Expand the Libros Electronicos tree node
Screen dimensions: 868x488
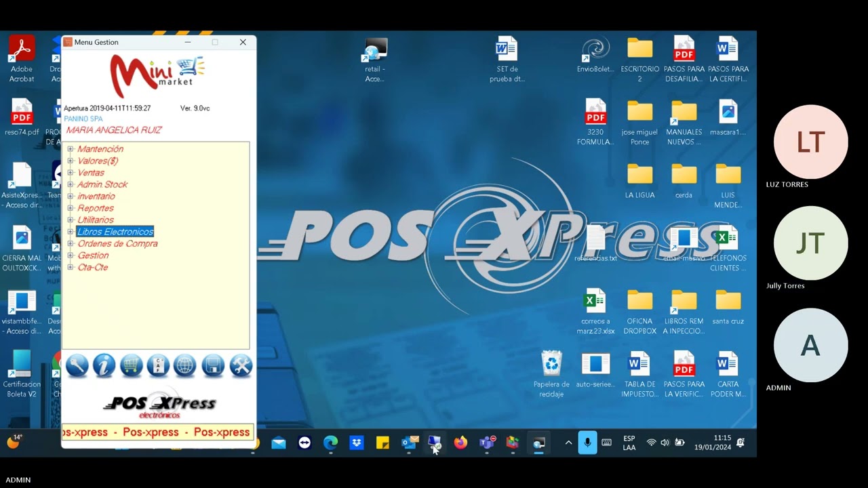coord(70,232)
